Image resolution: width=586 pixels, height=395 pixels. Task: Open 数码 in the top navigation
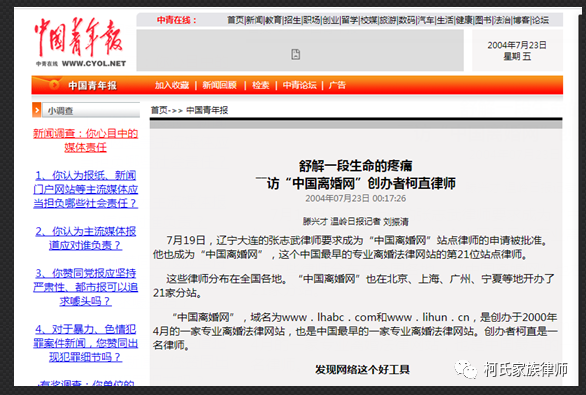[407, 20]
